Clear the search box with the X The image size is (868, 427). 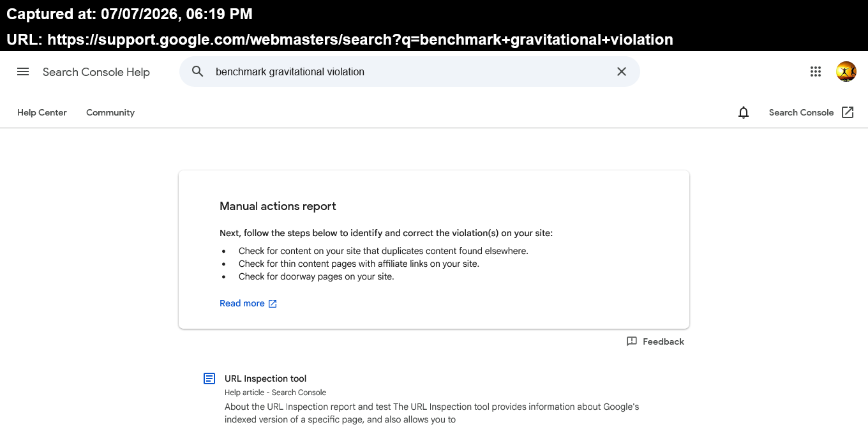point(622,71)
